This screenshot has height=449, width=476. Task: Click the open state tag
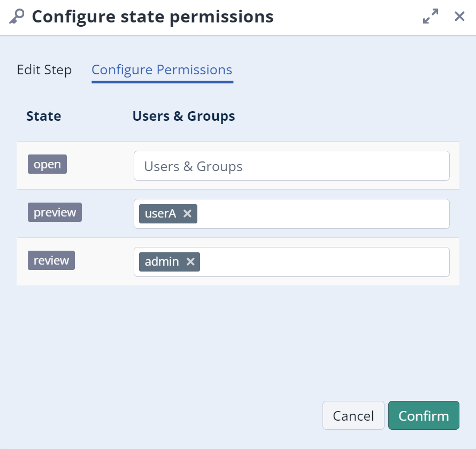[x=47, y=165]
